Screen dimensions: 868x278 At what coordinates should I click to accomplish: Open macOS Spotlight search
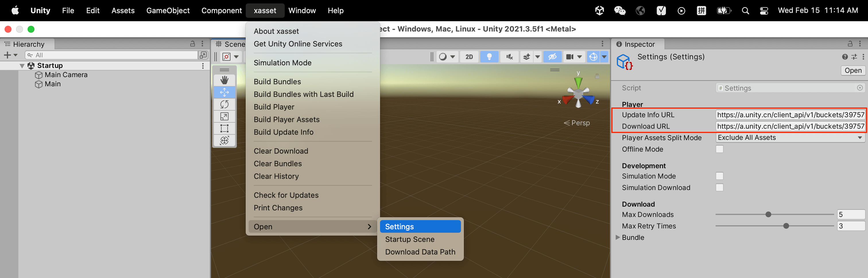pyautogui.click(x=745, y=11)
